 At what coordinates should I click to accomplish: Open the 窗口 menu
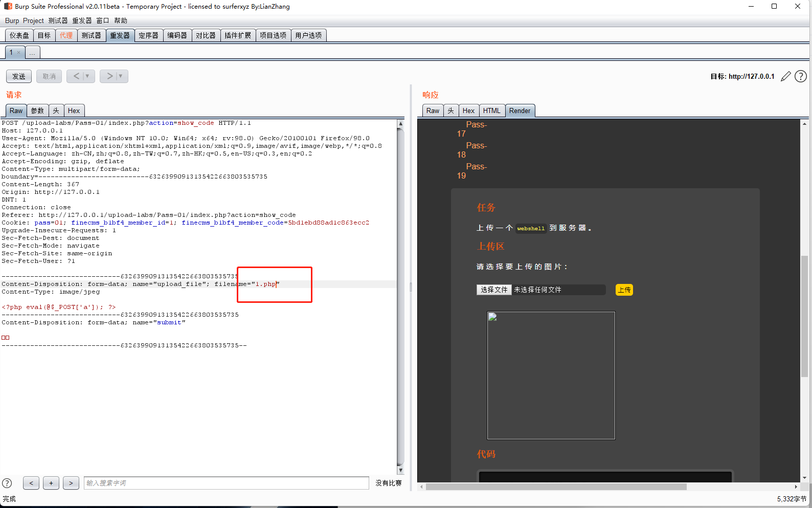pos(103,20)
